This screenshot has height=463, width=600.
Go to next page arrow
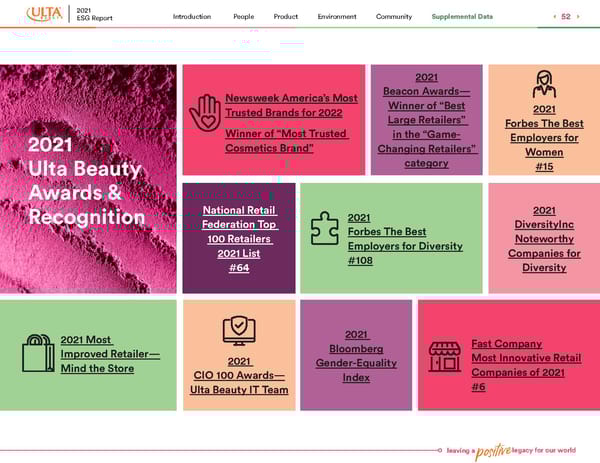coord(578,17)
